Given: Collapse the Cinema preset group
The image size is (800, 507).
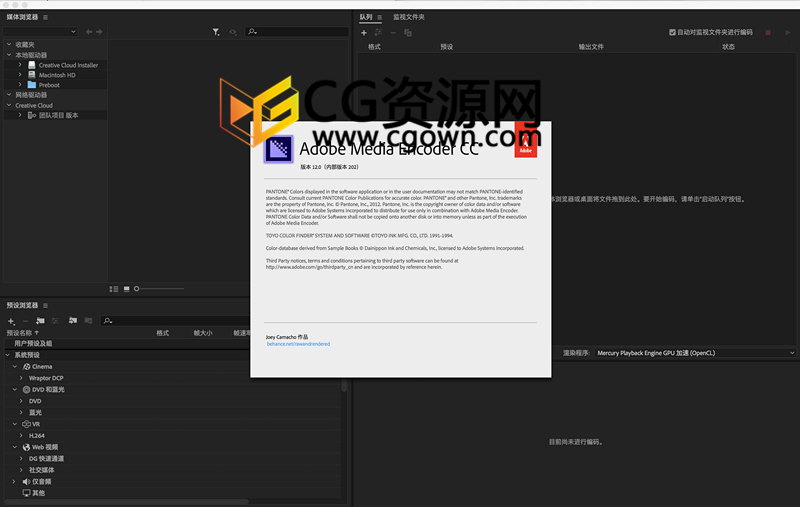Looking at the screenshot, I should (x=15, y=367).
